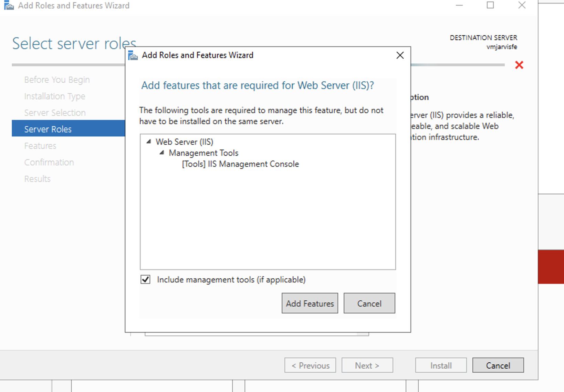The height and width of the screenshot is (392, 564).
Task: Go to Installation Type step
Action: [x=54, y=96]
